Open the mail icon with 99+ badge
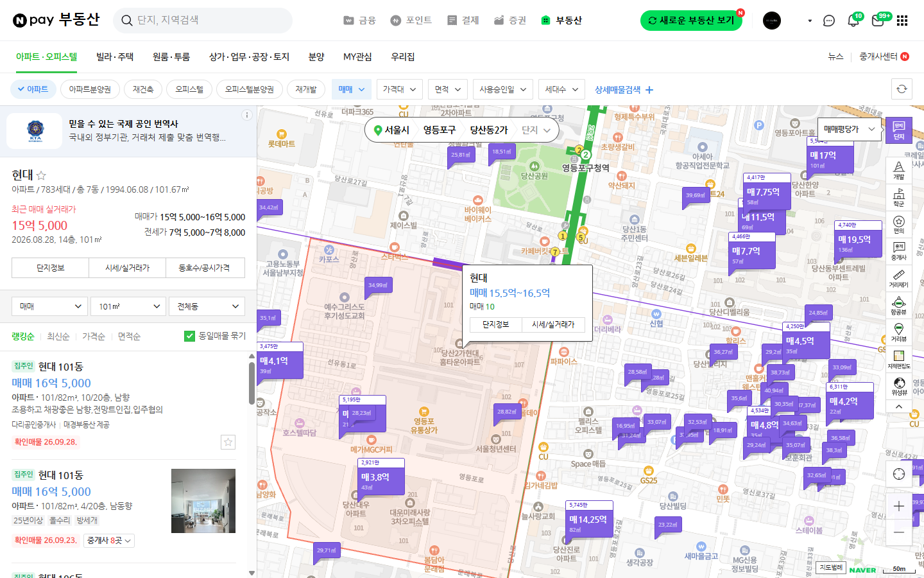This screenshot has height=578, width=924. [878, 21]
